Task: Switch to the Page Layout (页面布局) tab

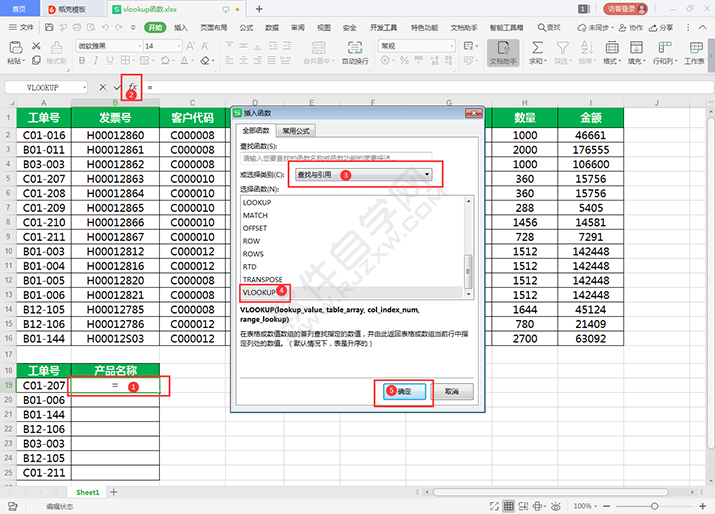Action: tap(213, 27)
